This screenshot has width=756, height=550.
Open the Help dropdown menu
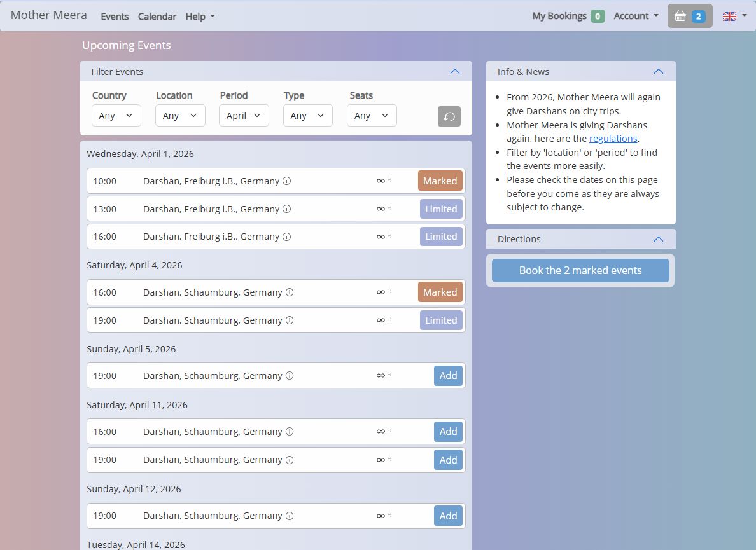[x=200, y=17]
